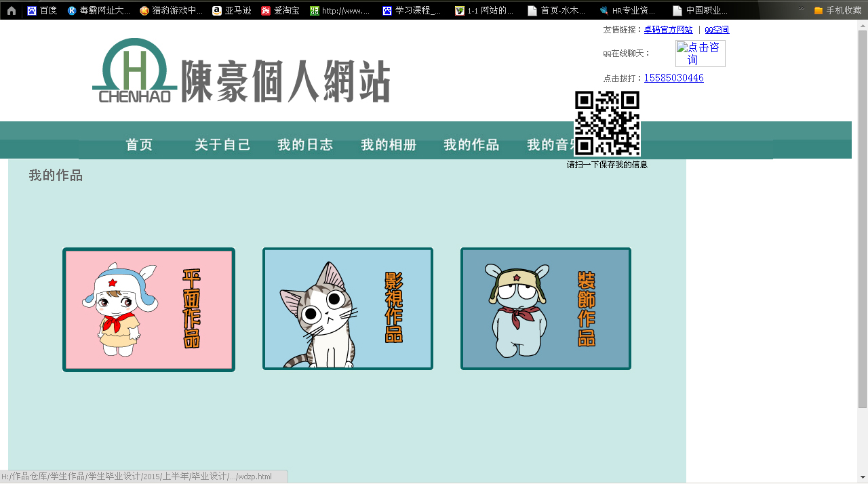
Task: Click the home icon in the bookmarks bar
Action: click(12, 11)
